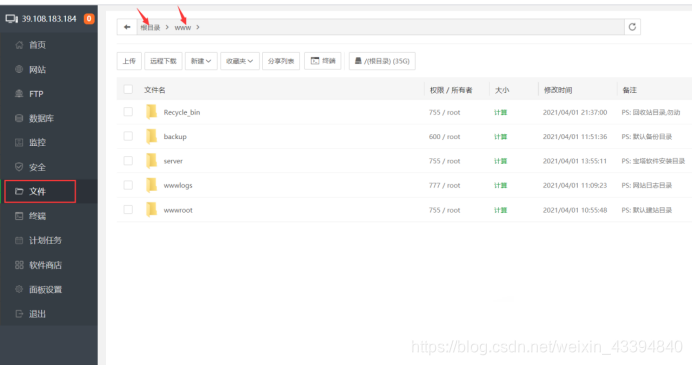Calculate size with 计算 in backup row

point(500,137)
